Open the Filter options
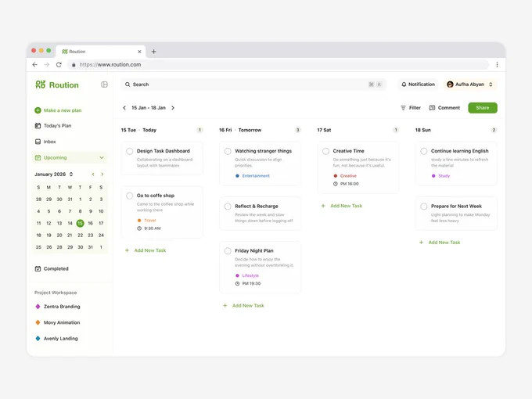The height and width of the screenshot is (399, 532). (411, 107)
